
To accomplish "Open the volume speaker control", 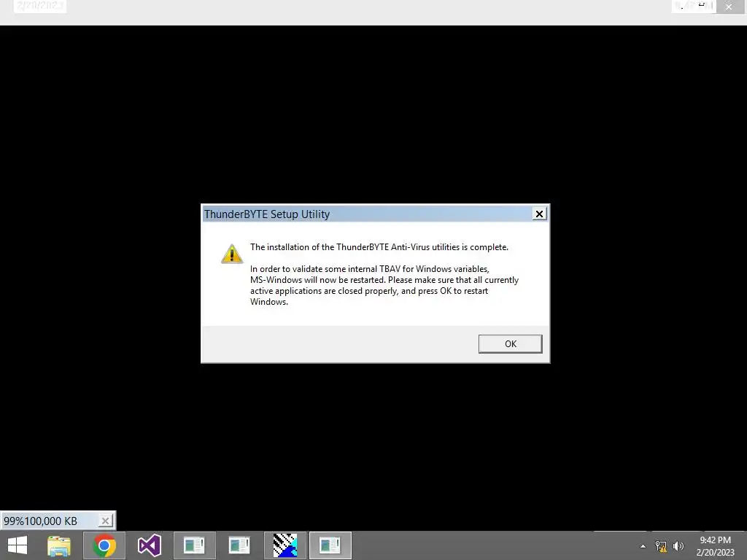I will click(x=678, y=546).
